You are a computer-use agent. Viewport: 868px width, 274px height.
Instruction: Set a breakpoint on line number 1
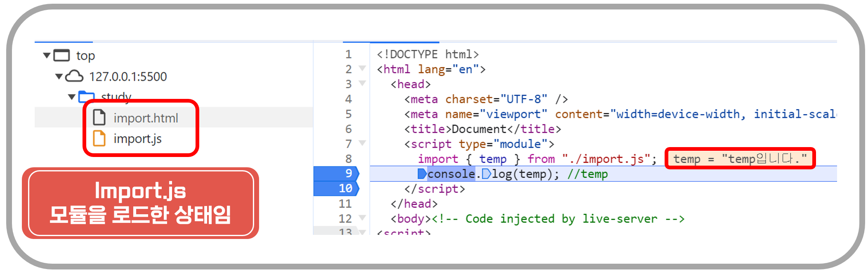(x=349, y=54)
